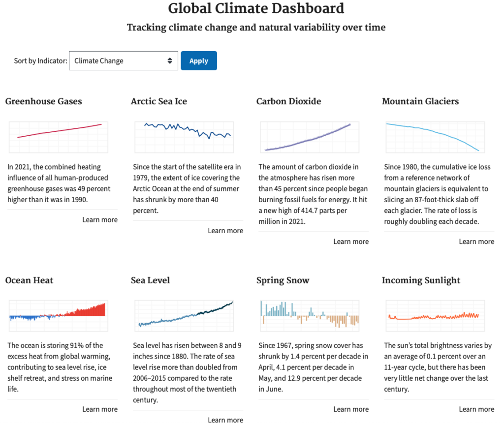
Task: Open the Sea Level chart thumbnail
Action: (184, 316)
